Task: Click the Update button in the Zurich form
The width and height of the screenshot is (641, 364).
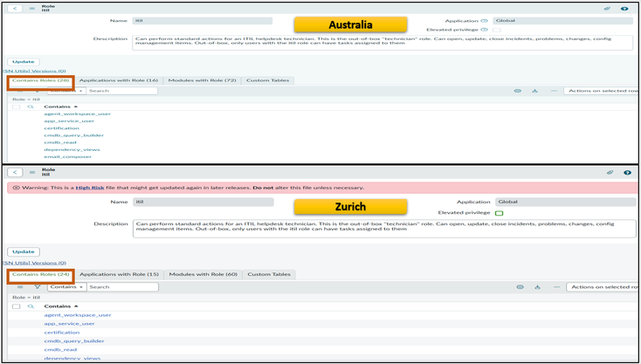Action: [24, 251]
